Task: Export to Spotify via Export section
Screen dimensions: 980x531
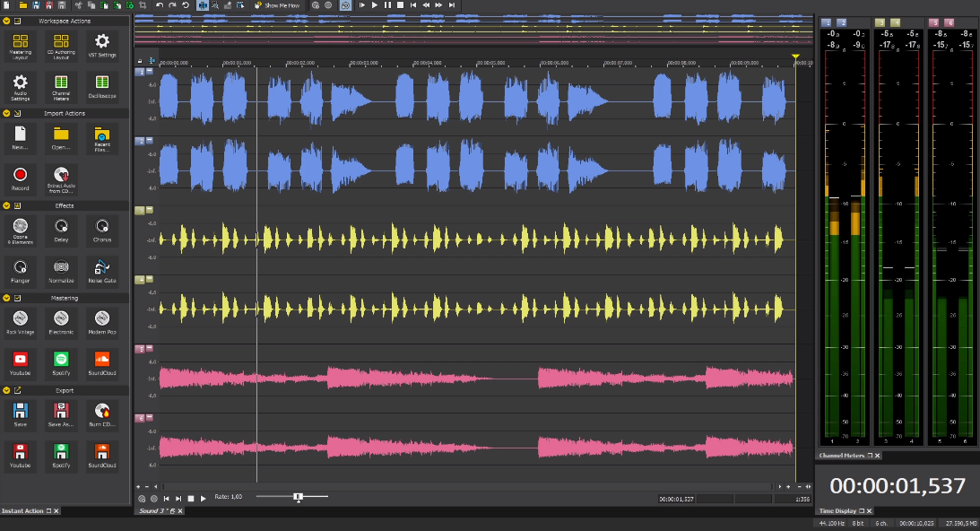Action: [x=60, y=455]
